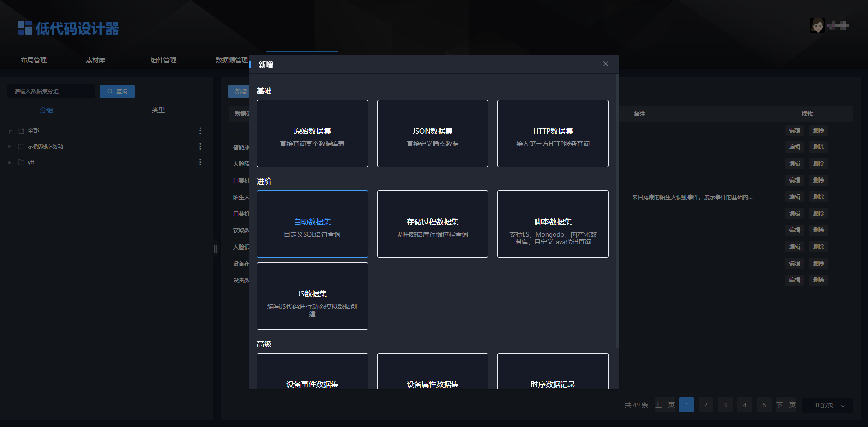
Task: Choose the 设备事件数据集 card
Action: pyautogui.click(x=312, y=371)
